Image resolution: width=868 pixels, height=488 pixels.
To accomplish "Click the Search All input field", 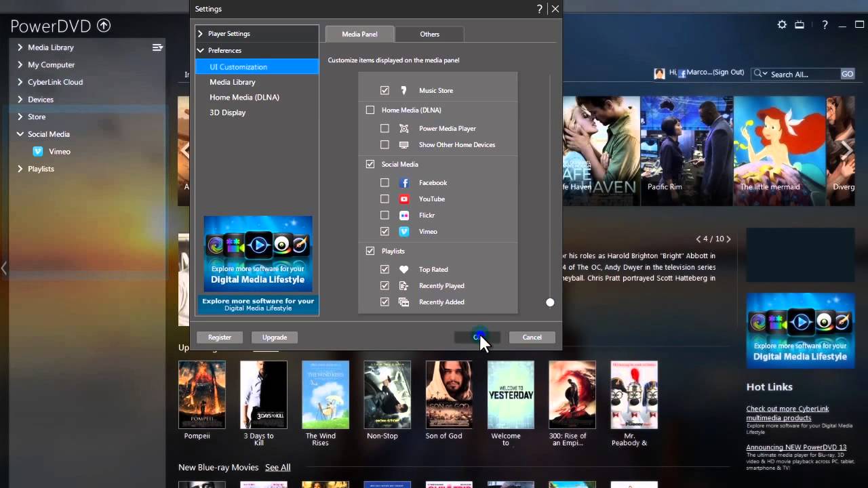I will 804,74.
